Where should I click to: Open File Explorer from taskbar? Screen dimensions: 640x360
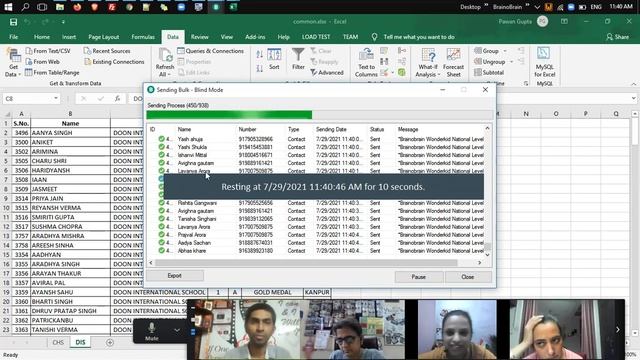pyautogui.click(x=60, y=7)
